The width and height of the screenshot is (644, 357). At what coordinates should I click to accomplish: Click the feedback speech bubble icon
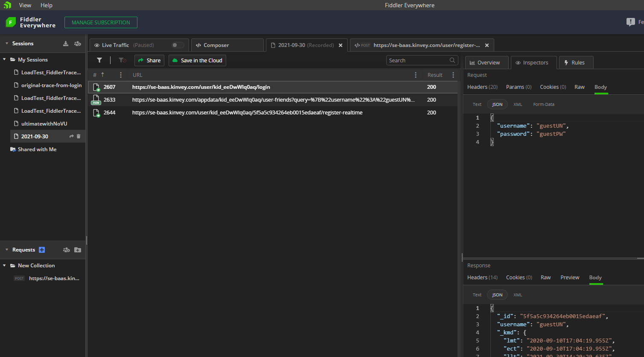click(630, 22)
